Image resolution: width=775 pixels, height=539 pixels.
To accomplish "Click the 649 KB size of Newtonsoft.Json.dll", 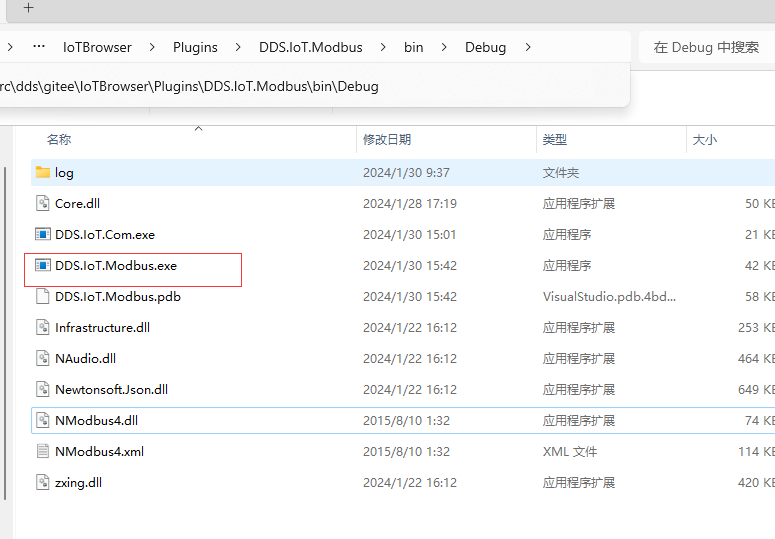I will coord(756,390).
